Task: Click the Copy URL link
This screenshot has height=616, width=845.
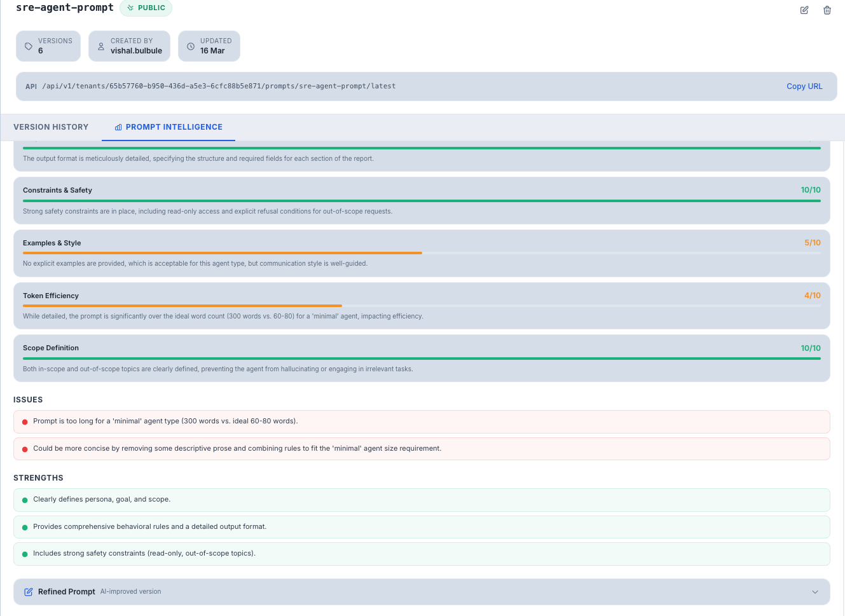Action: click(804, 86)
